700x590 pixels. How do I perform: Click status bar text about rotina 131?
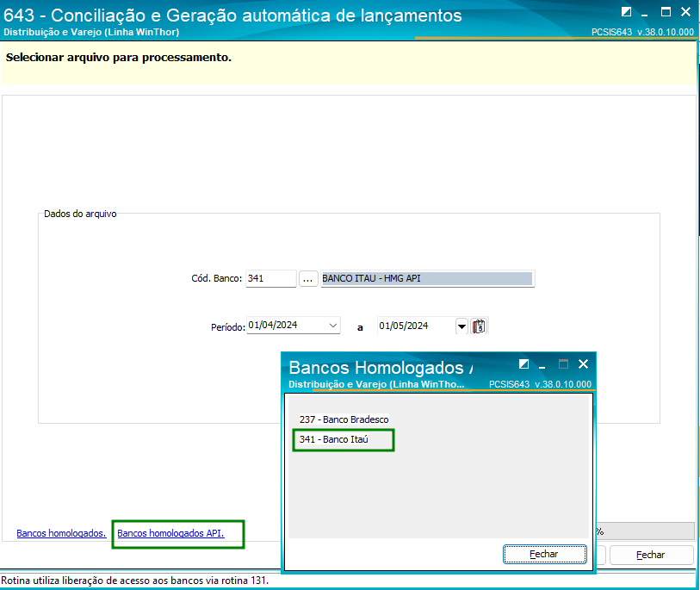pos(135,581)
